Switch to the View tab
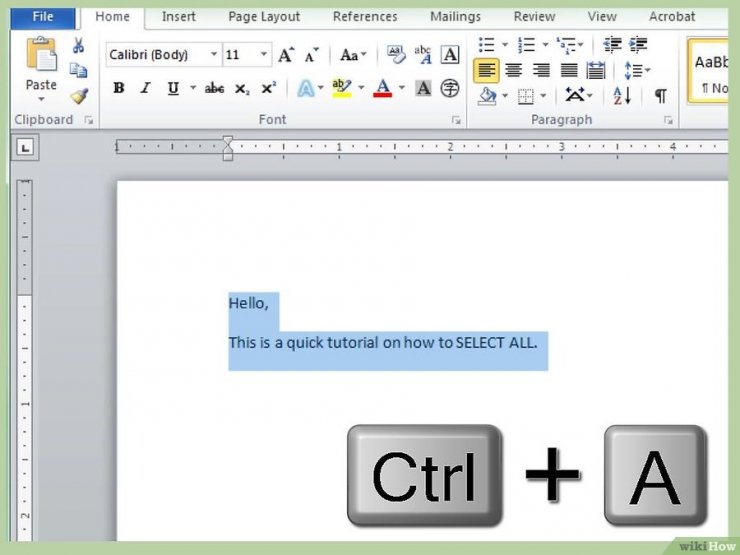 click(602, 17)
